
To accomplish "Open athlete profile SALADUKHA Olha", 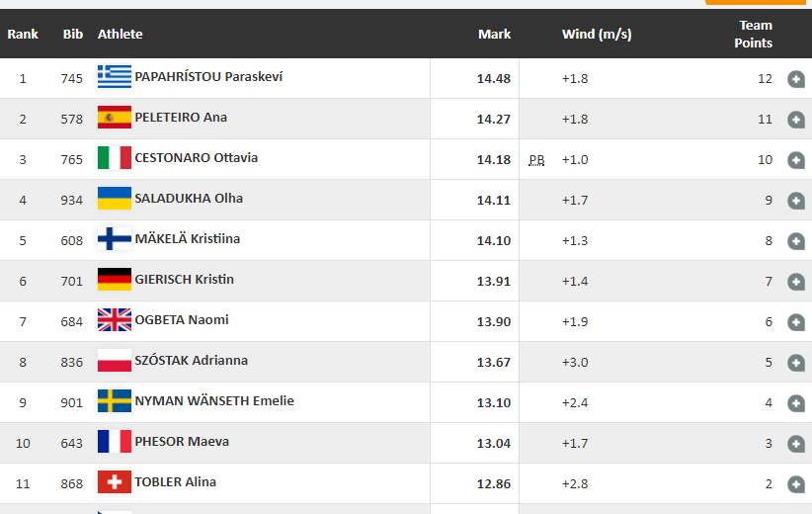I will [189, 199].
